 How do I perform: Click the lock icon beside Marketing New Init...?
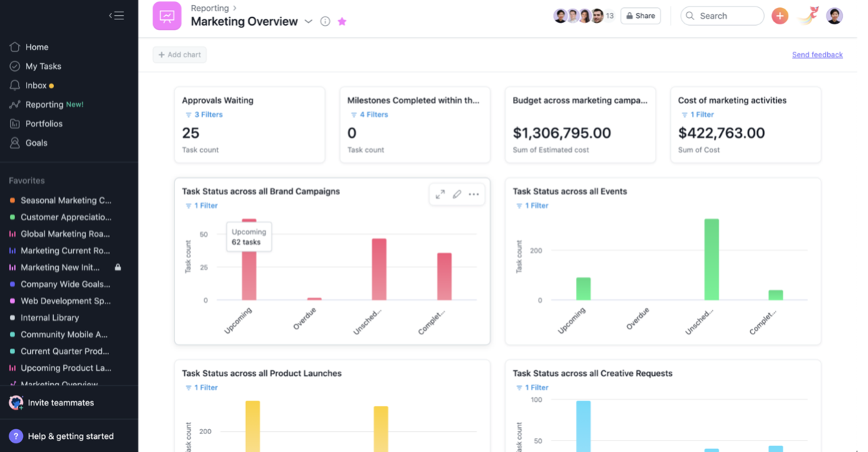point(118,268)
